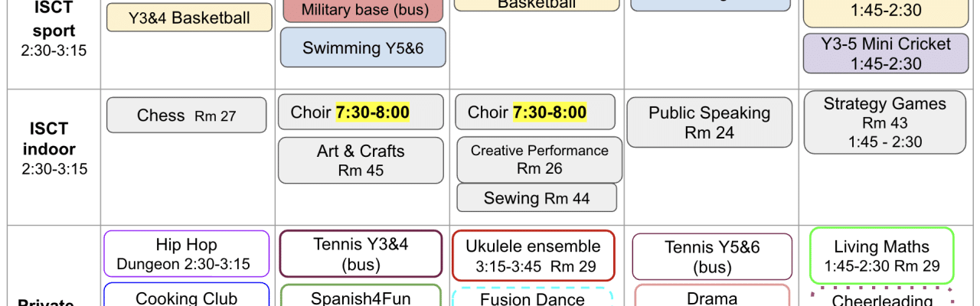Click the Living Maths Rm 29 box
This screenshot has height=306, width=980.
[882, 256]
